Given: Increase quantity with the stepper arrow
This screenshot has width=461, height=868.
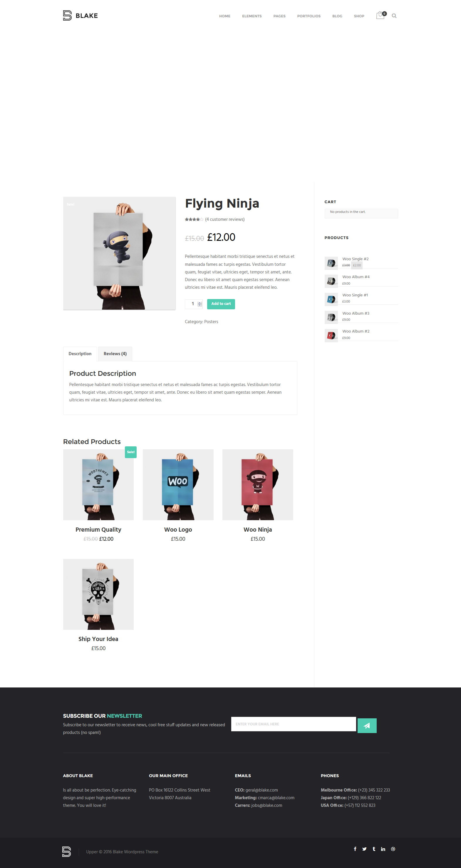Looking at the screenshot, I should pyautogui.click(x=200, y=302).
